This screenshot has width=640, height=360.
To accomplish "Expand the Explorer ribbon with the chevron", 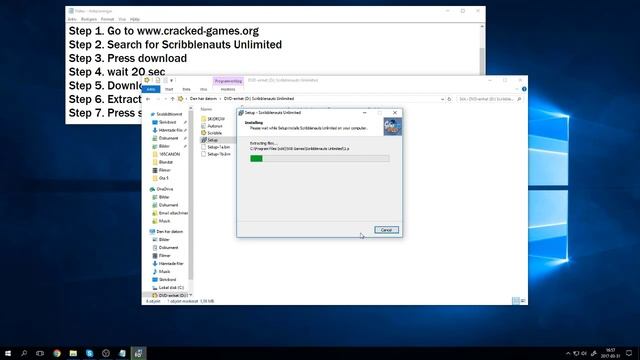I will click(x=517, y=89).
